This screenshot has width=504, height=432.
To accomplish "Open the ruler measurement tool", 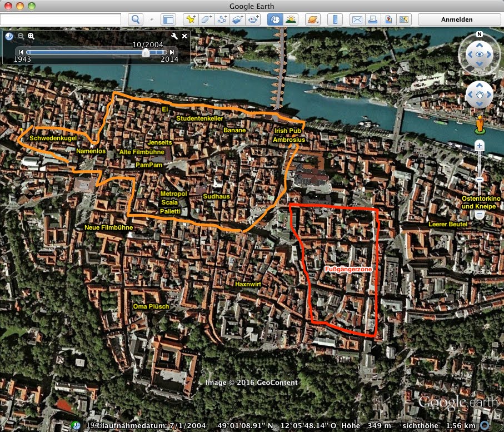I will 335,19.
